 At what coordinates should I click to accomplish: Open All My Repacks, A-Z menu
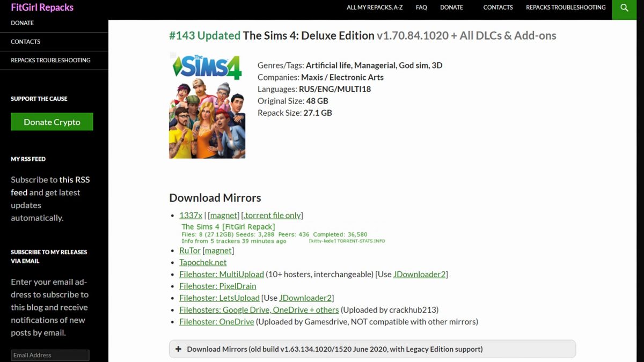click(375, 8)
